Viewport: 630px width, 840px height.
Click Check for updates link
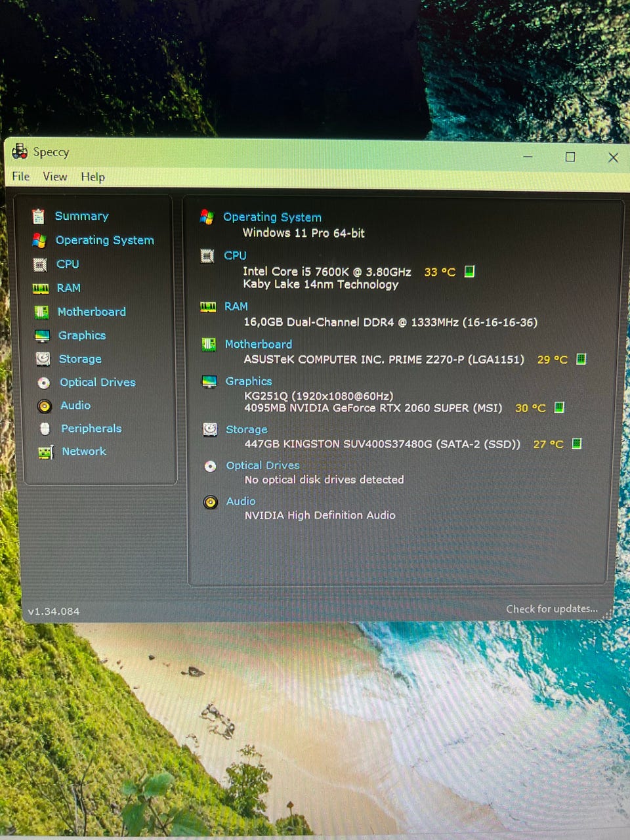tap(552, 609)
